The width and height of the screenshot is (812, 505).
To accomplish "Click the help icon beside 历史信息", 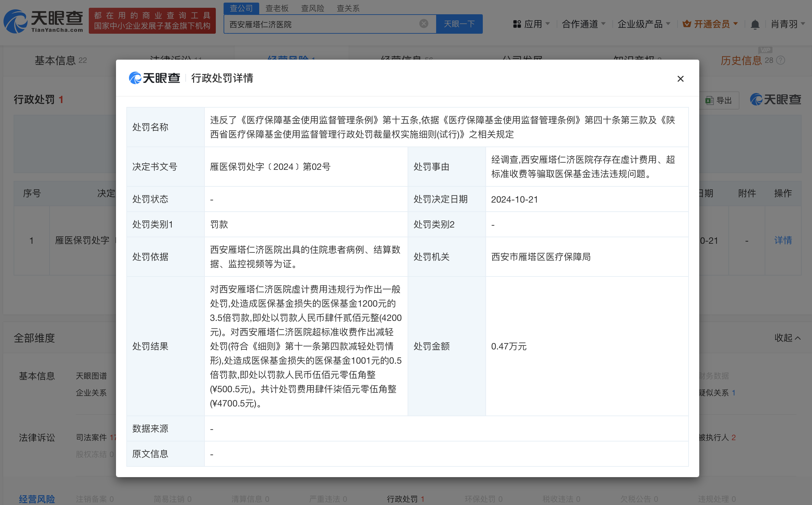I will [781, 61].
